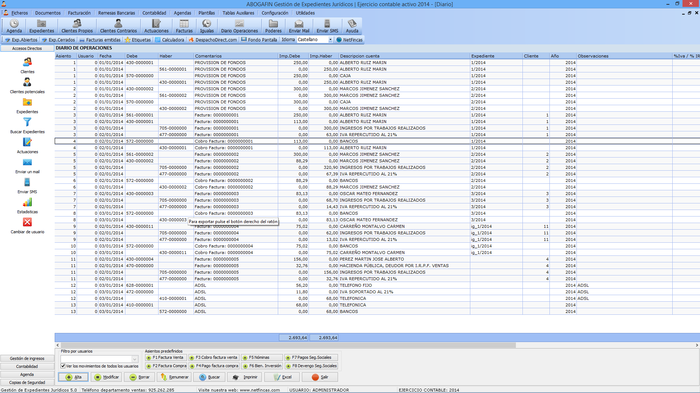This screenshot has height=393, width=700.
Task: Open Facturas emitidas shortcut
Action: pyautogui.click(x=100, y=40)
